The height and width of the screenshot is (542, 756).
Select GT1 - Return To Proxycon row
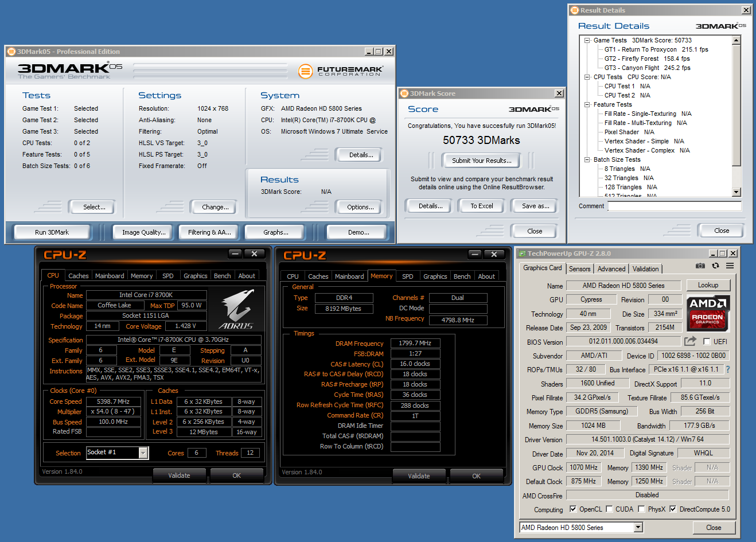pyautogui.click(x=656, y=50)
